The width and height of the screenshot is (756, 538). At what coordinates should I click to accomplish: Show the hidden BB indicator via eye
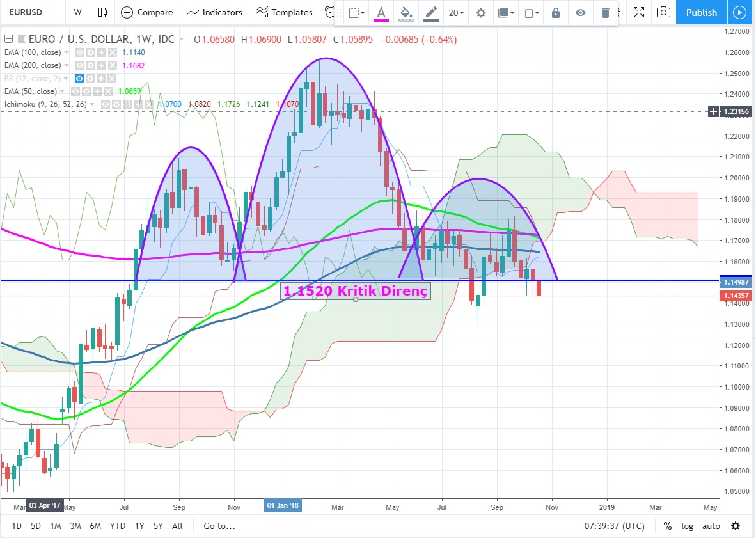point(81,78)
